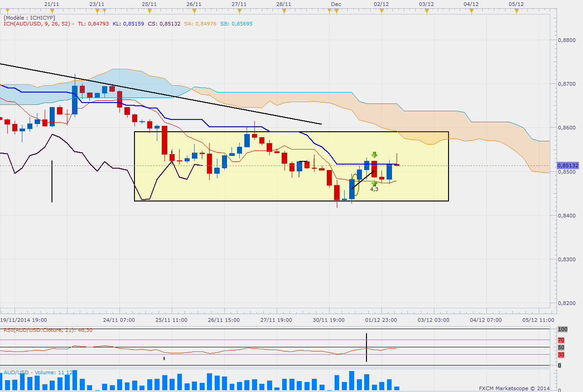Screen dimensions: 583x392
Task: Click the RSI(AUD/USD.Cloture, 21) indicator label
Action: [x=48, y=330]
